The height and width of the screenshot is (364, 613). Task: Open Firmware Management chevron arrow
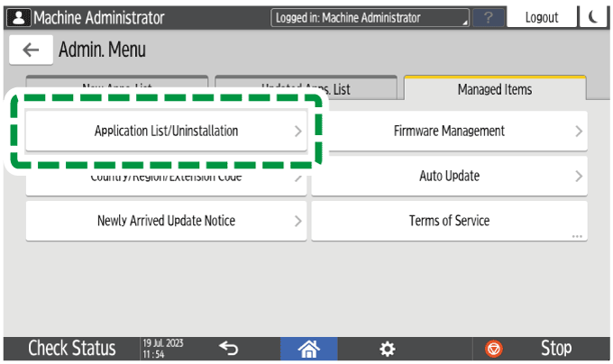pos(578,132)
